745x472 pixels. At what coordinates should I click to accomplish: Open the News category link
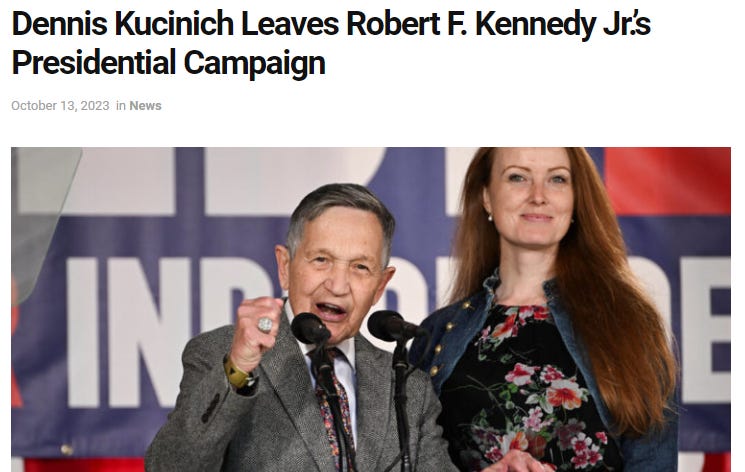[x=145, y=106]
